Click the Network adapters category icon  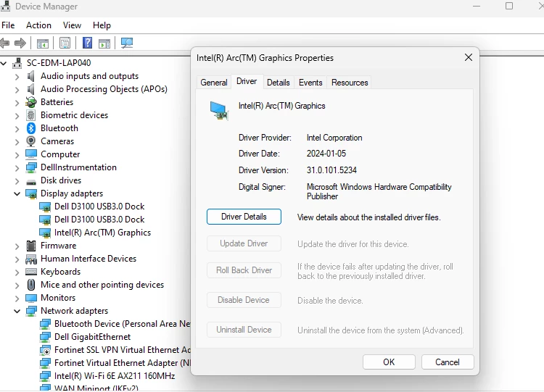(x=31, y=311)
